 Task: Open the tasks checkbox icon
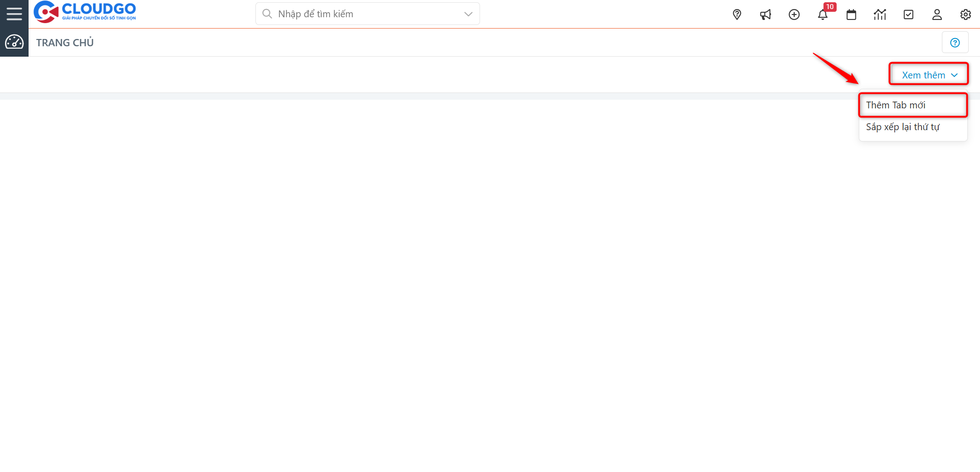[x=908, y=15]
